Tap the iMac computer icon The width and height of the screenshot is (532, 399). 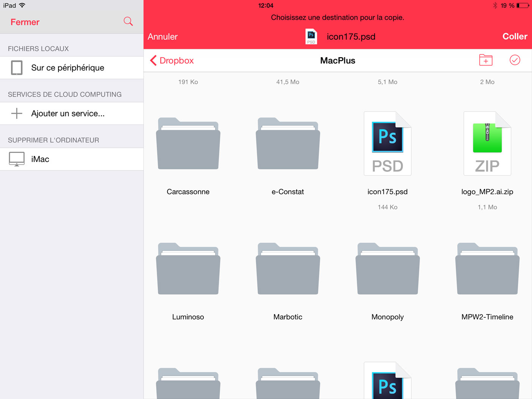(x=17, y=159)
